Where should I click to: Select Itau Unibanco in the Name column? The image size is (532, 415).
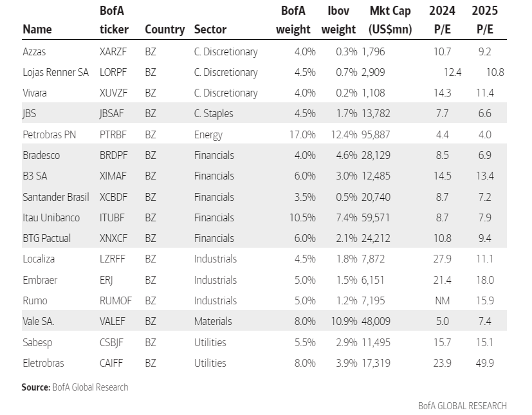(51, 217)
